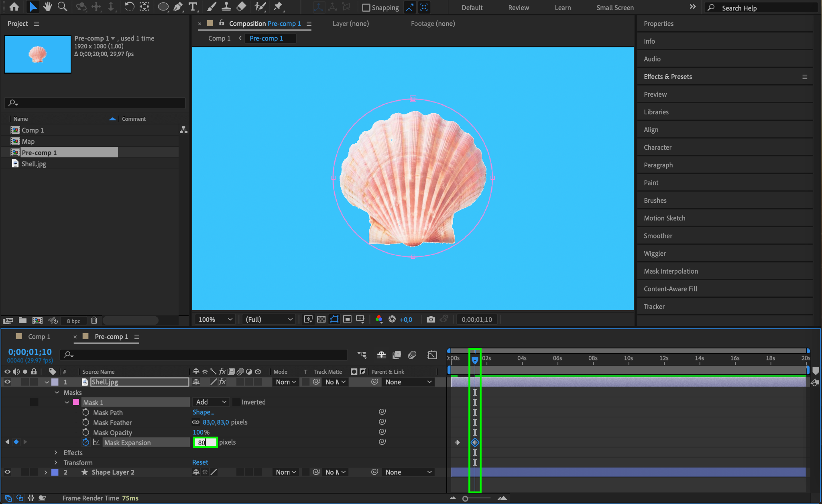The width and height of the screenshot is (822, 504).
Task: Click the Mask Path Shape... link
Action: 203,412
